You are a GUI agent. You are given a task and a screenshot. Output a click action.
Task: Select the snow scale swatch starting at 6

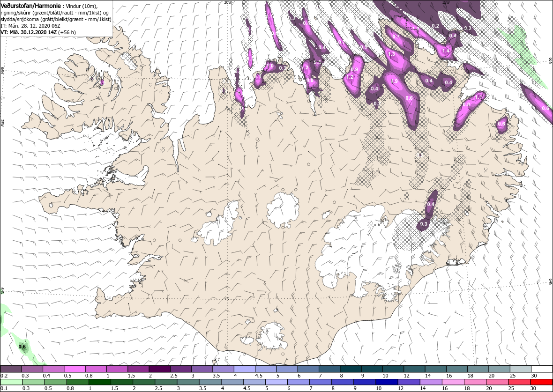coord(308,369)
